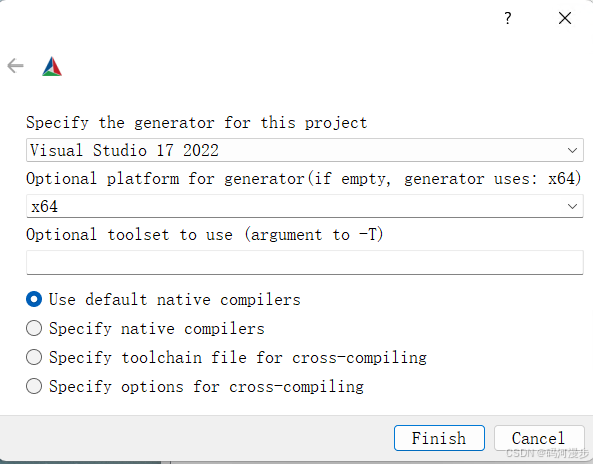The width and height of the screenshot is (593, 464).
Task: Go back using the left arrow icon
Action: 16,66
